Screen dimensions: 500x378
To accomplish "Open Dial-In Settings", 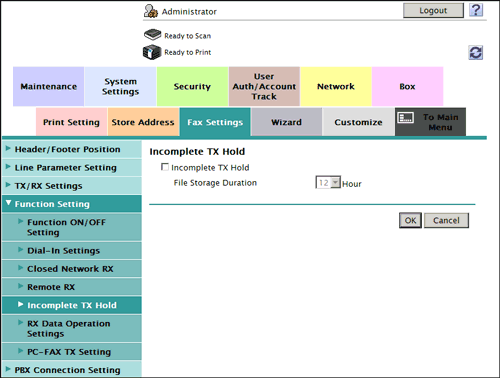I will pos(72,250).
